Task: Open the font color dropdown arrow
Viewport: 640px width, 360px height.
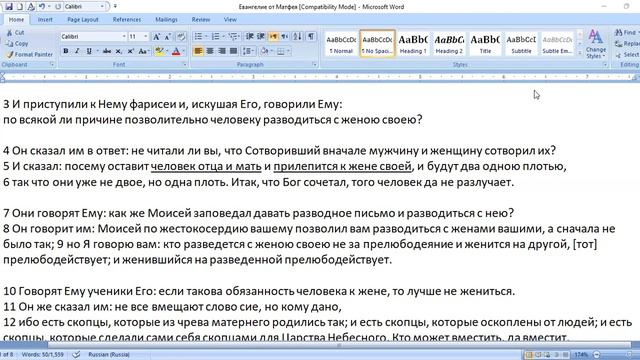Action: pos(183,51)
